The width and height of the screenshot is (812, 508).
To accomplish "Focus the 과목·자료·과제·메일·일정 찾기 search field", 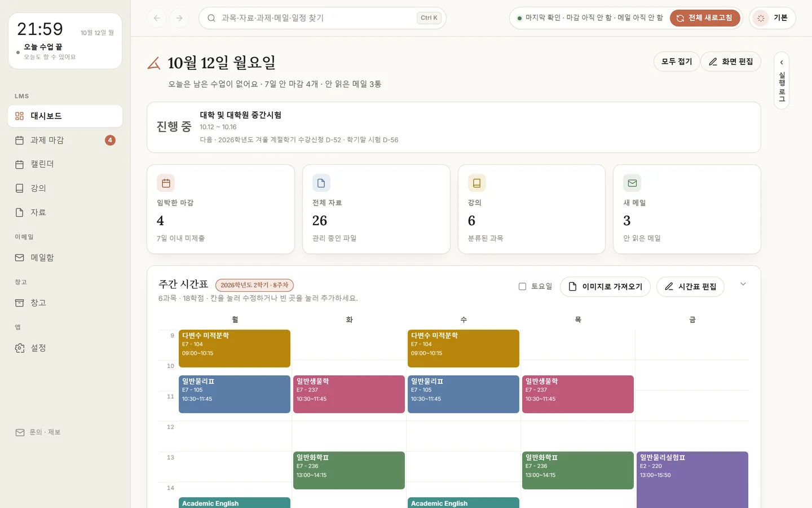I will (x=323, y=18).
